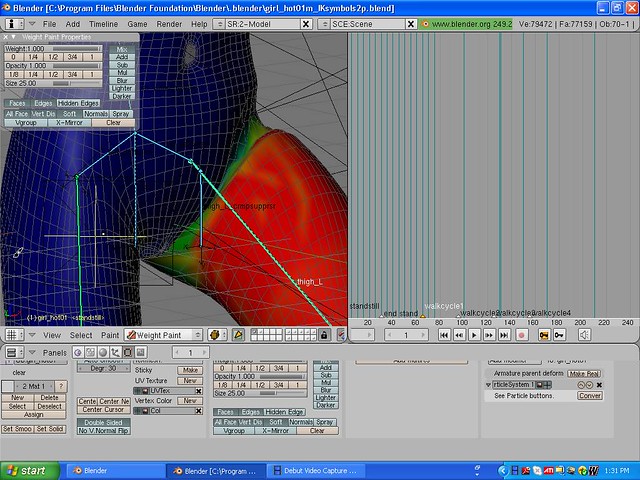Open the Windows Start menu
This screenshot has height=480, width=640.
pos(28,470)
